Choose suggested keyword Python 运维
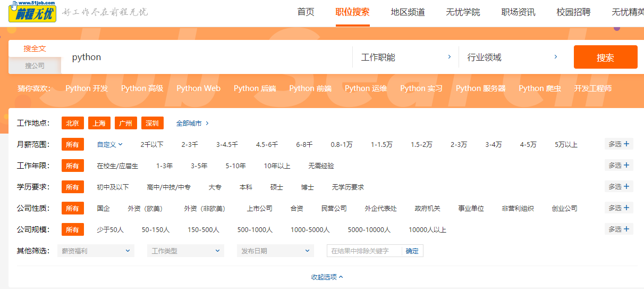644x289 pixels. 366,88
